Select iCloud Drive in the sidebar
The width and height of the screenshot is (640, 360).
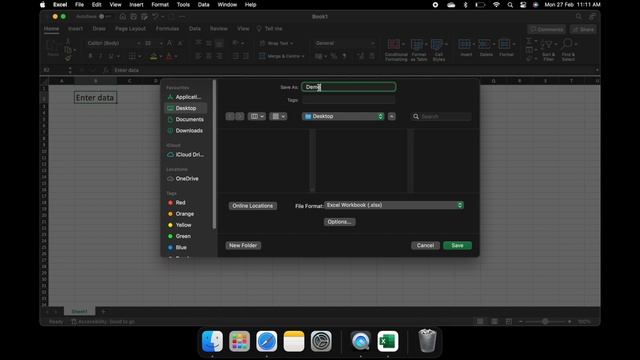(x=185, y=155)
